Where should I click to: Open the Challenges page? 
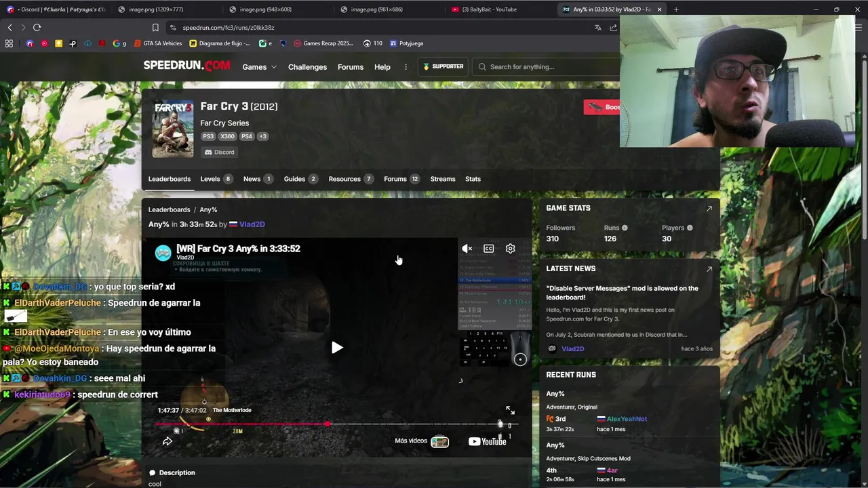click(x=307, y=67)
